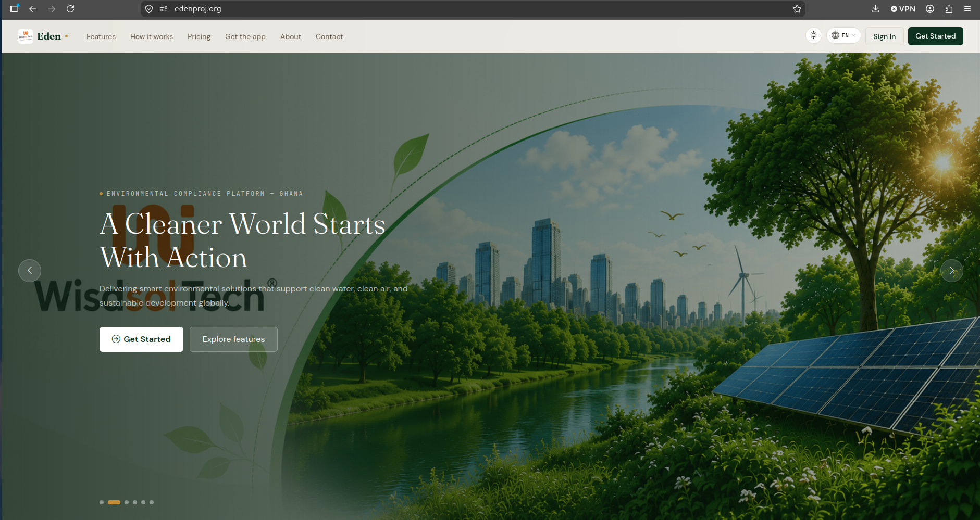
Task: Open the Contact nav link
Action: pyautogui.click(x=329, y=36)
